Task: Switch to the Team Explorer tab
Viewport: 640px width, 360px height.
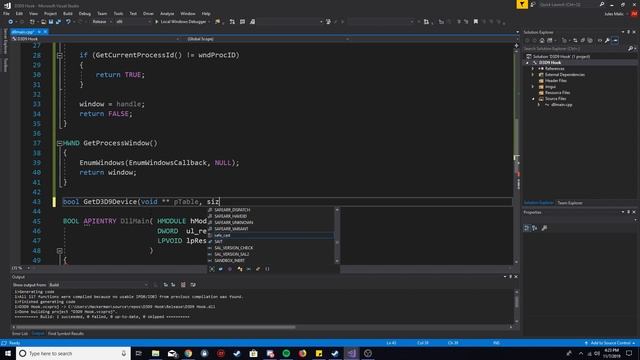Action: tap(570, 203)
